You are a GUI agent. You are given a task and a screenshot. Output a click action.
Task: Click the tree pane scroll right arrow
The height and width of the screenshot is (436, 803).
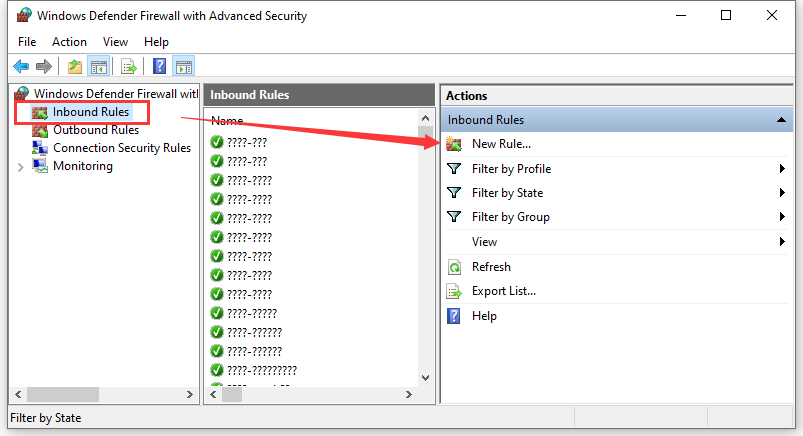click(x=189, y=395)
